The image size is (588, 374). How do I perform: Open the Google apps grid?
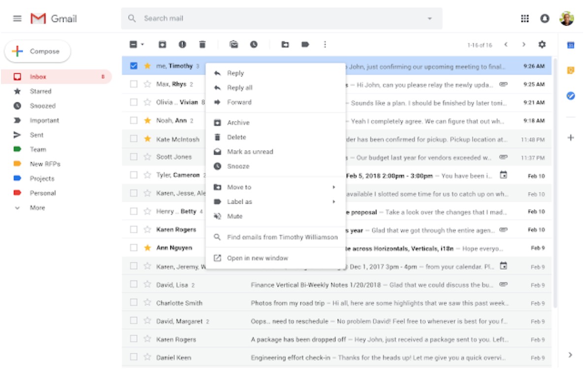click(524, 18)
